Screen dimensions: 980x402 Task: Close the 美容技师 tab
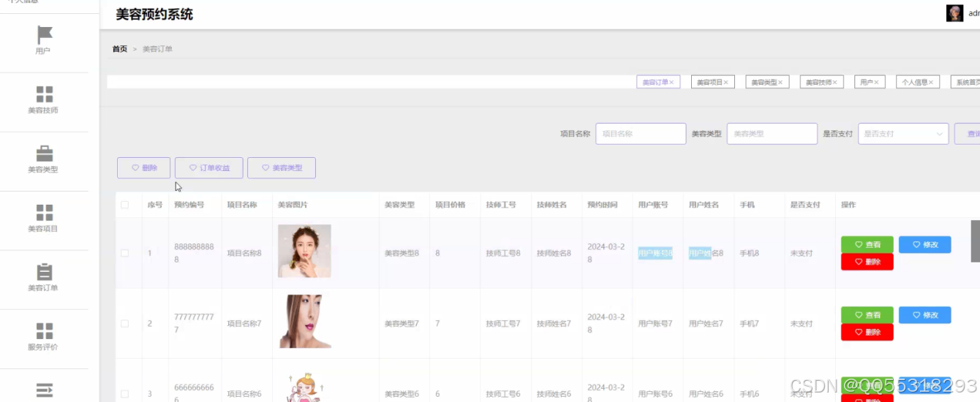[834, 83]
